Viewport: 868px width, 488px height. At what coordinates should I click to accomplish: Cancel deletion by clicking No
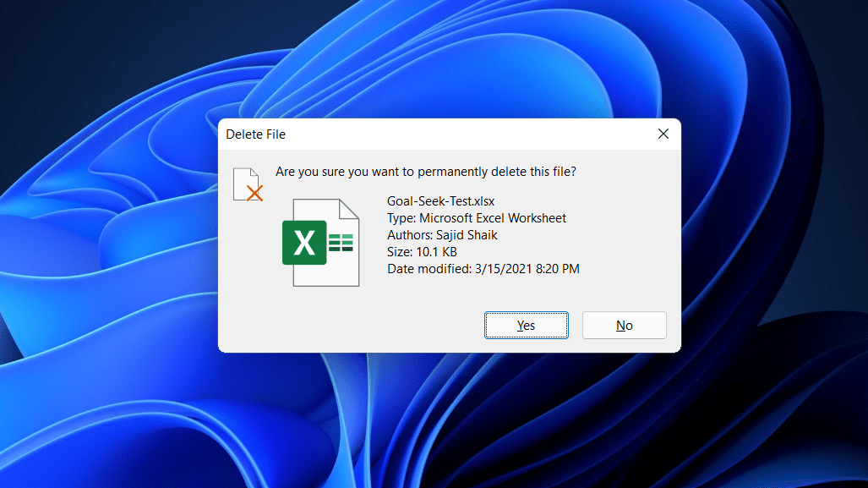[x=624, y=325]
